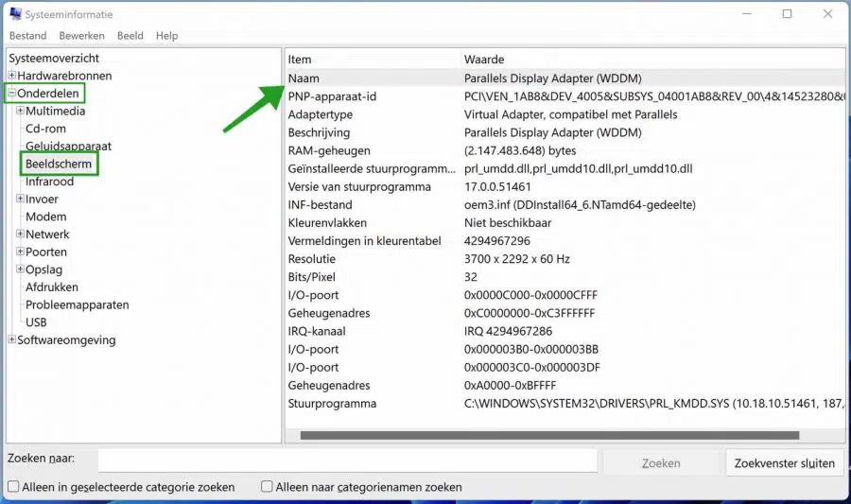Select the Kleurenvlakken row
This screenshot has height=504, width=851.
point(565,222)
